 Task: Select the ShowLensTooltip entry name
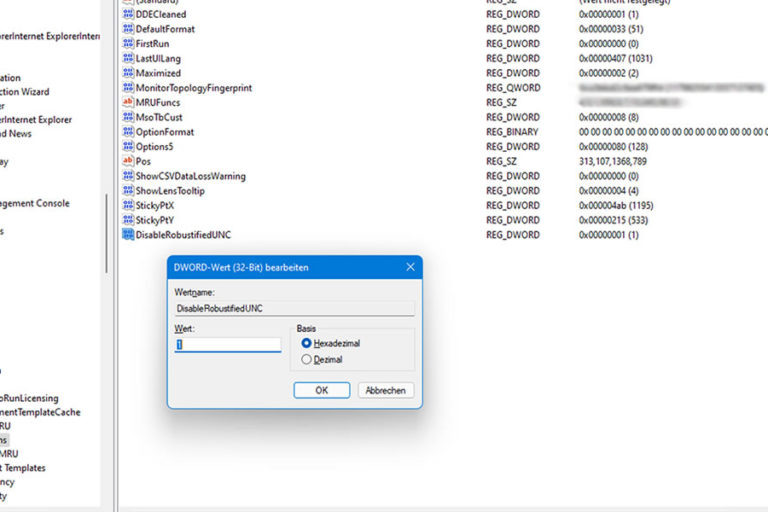tap(170, 191)
